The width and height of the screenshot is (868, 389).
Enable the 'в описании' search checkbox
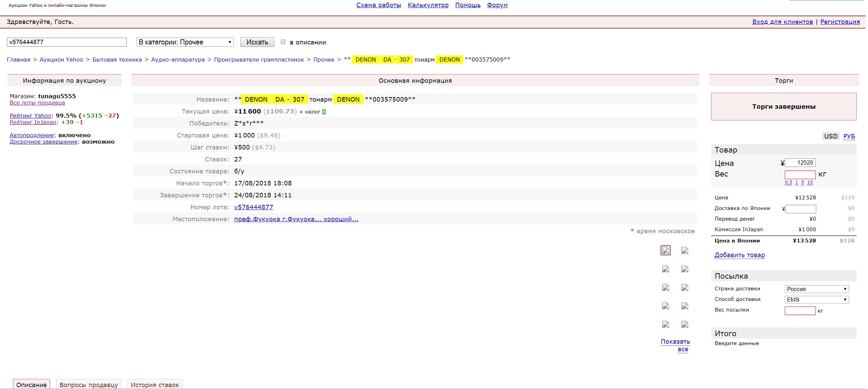tap(283, 42)
